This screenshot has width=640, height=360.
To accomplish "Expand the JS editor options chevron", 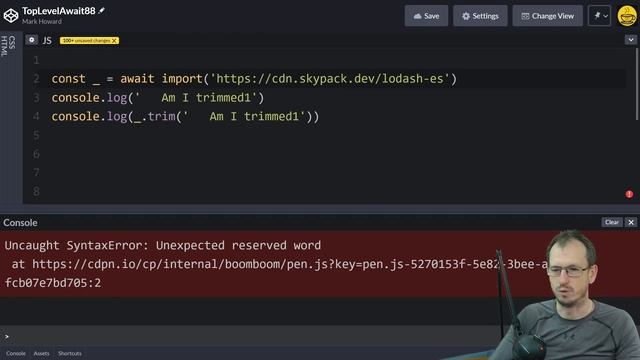I will tap(631, 40).
